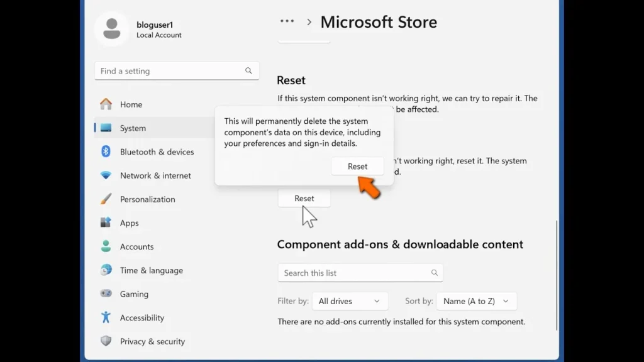
Task: Confirm Reset in the warning flyout
Action: click(x=357, y=166)
